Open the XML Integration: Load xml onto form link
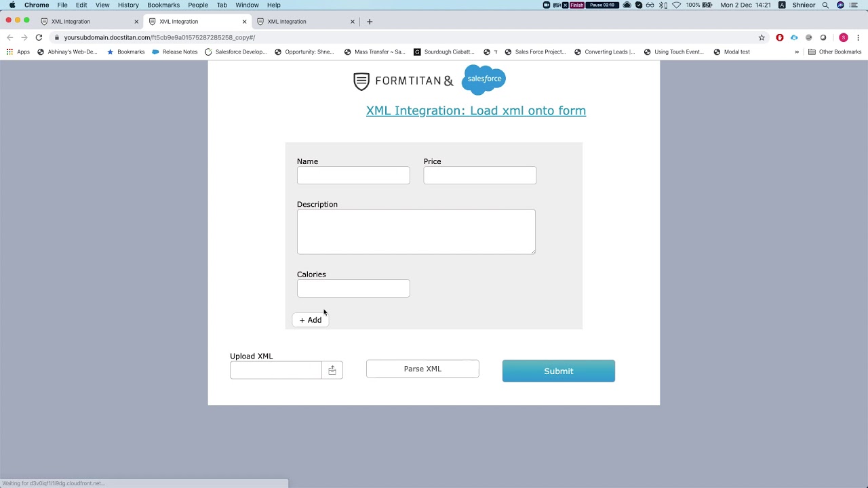This screenshot has width=868, height=488. tap(476, 110)
